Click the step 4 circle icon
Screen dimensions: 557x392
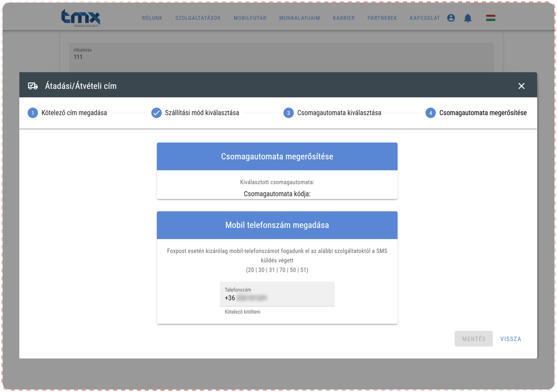tap(430, 113)
